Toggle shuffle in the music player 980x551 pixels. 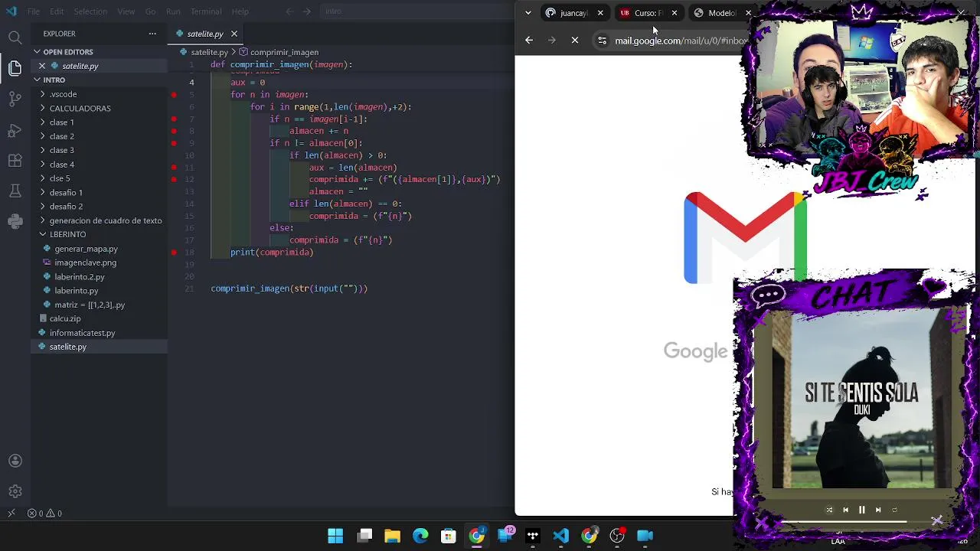[x=829, y=510]
